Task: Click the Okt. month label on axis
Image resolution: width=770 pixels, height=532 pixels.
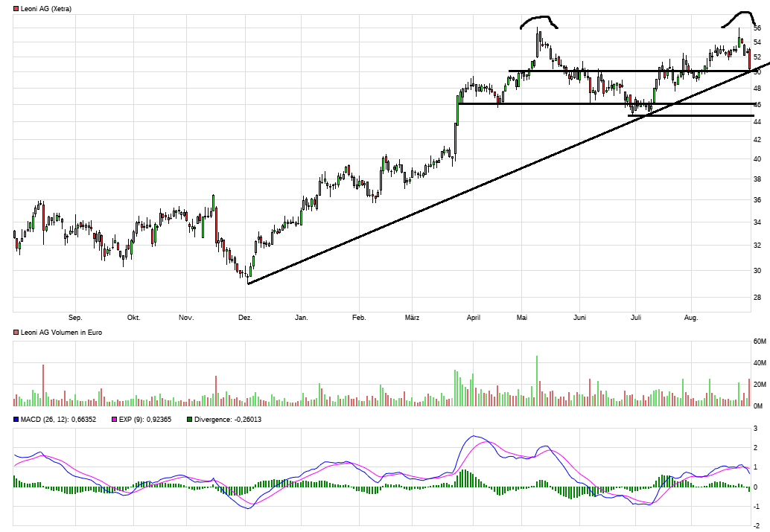Action: click(133, 318)
